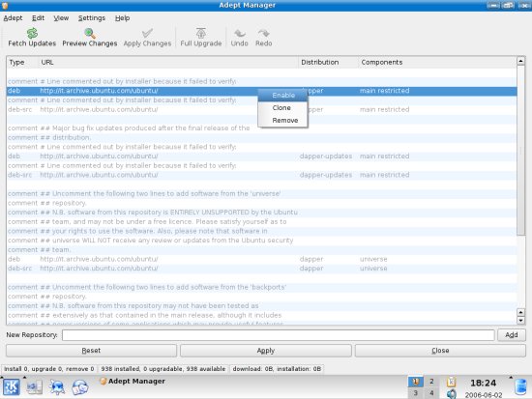Screen dimensions: 532x399
Task: Open the Settings menu
Action: pyautogui.click(x=92, y=18)
